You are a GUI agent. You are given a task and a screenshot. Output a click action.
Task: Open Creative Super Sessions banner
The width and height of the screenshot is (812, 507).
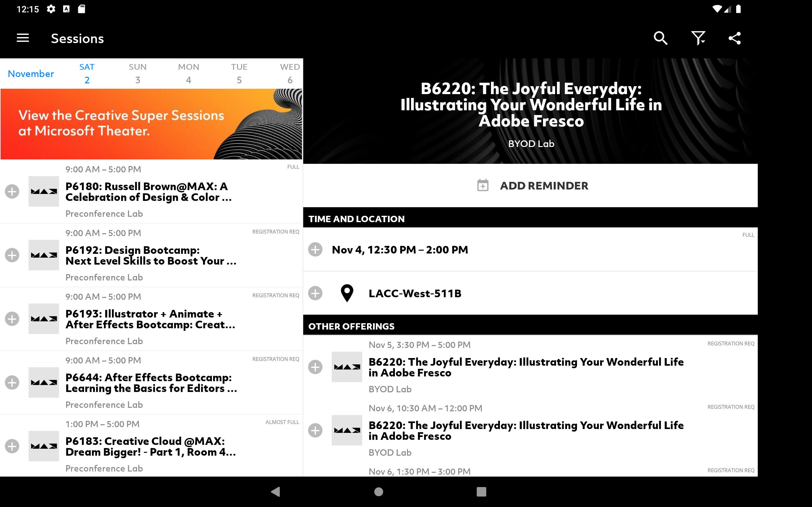pos(151,124)
